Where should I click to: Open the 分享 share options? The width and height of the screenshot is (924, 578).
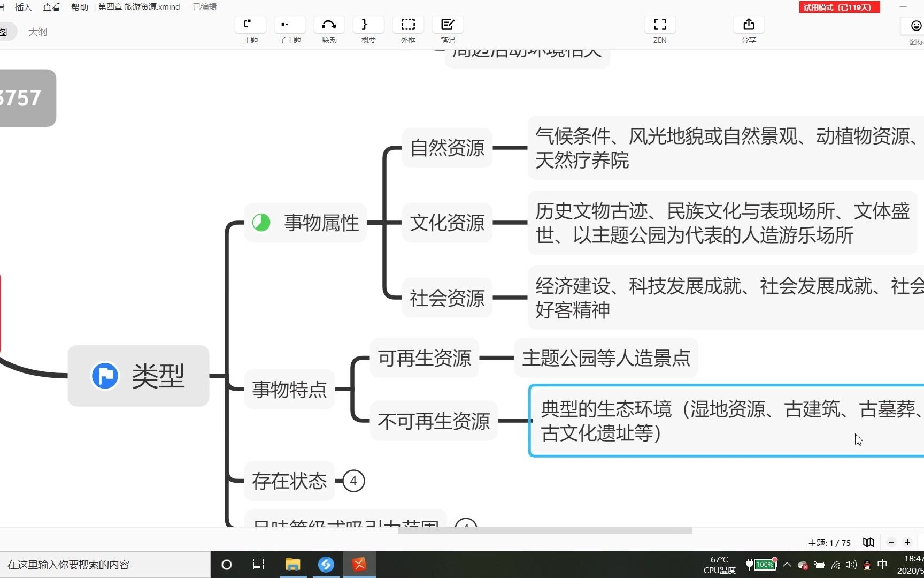pyautogui.click(x=749, y=30)
